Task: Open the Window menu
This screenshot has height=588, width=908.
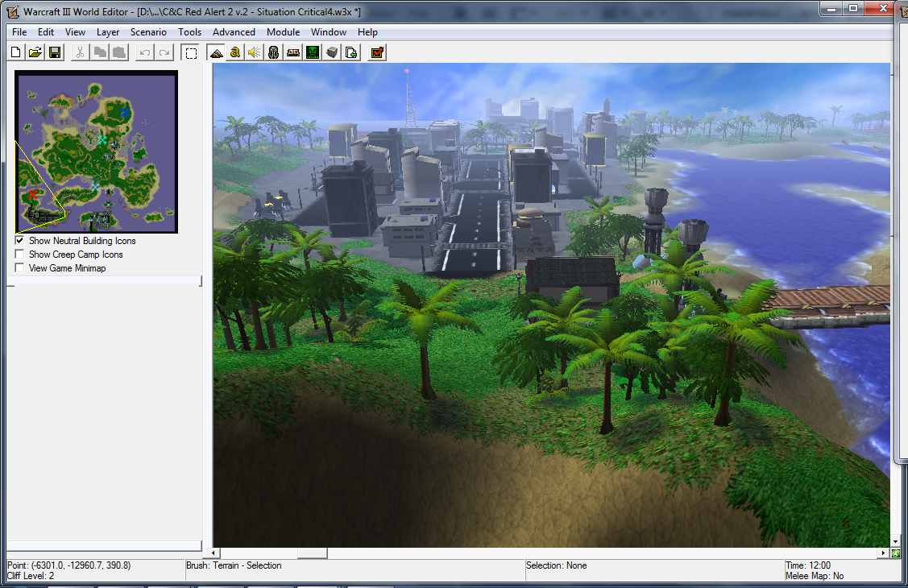Action: pyautogui.click(x=329, y=32)
